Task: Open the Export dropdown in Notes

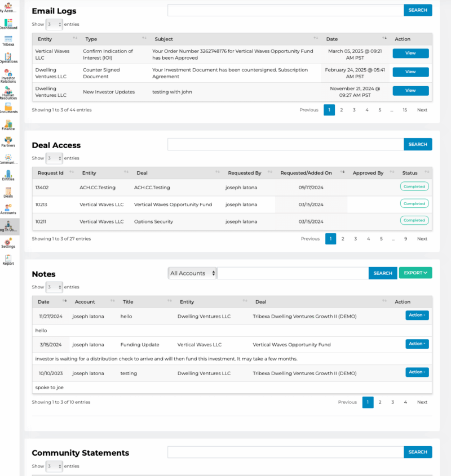Action: pyautogui.click(x=415, y=273)
